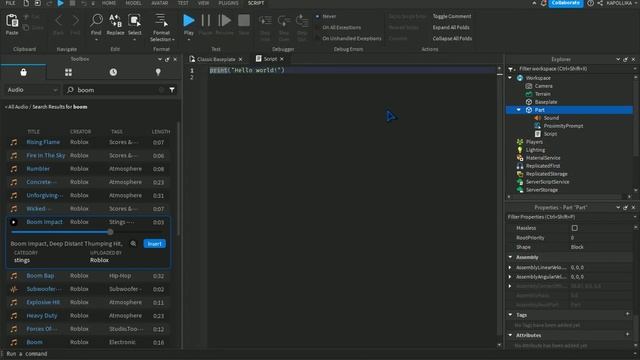Open Toolbox inventory bag tab

23,72
